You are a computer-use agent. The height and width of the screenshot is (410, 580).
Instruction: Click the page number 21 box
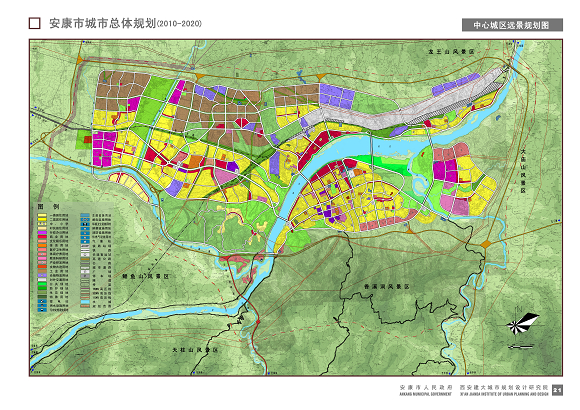[x=557, y=390]
